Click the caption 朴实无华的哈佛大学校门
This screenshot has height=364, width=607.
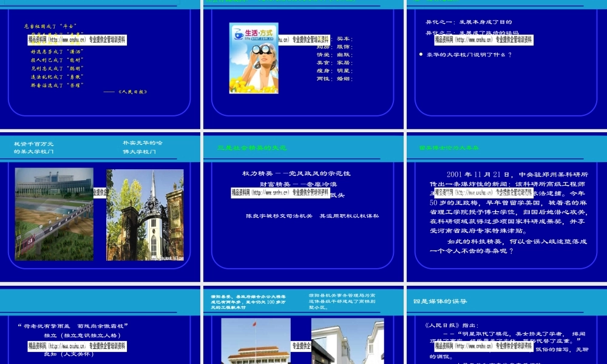tap(143, 147)
